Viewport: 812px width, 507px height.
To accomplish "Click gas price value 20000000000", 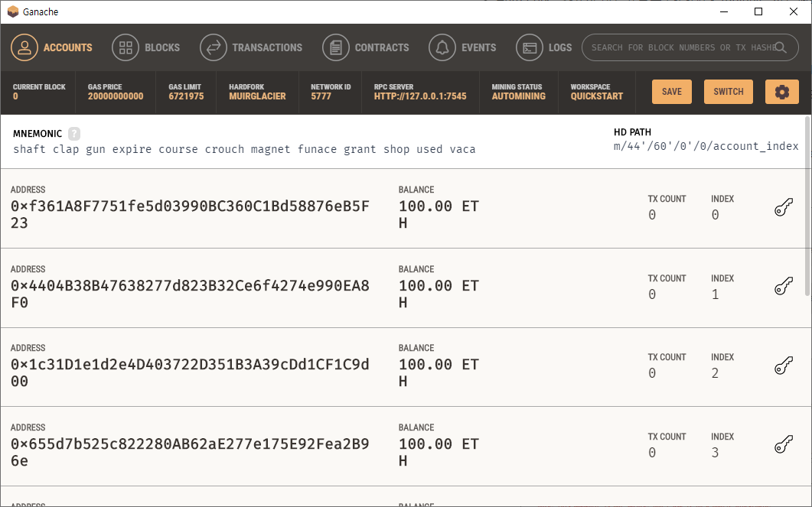I will click(x=116, y=96).
